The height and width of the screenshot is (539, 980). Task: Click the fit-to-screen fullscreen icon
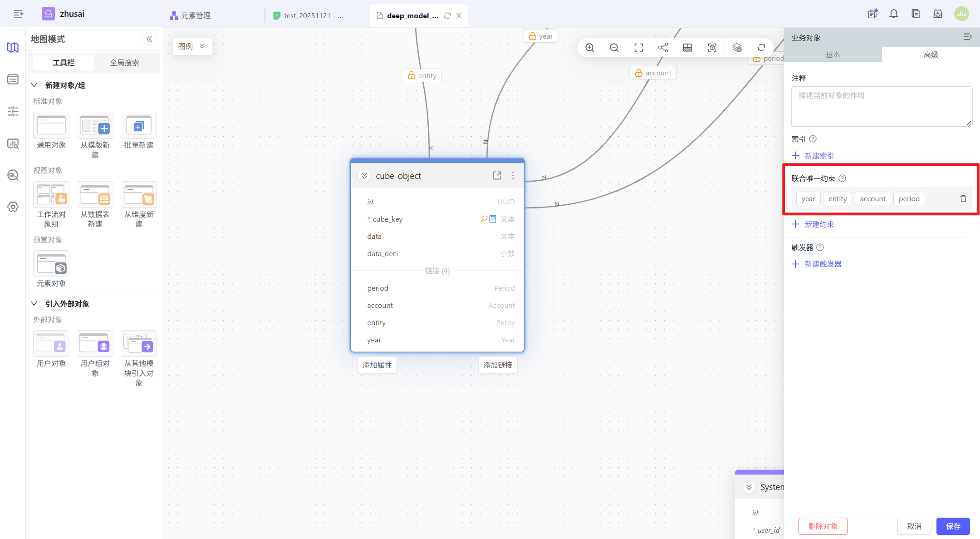pyautogui.click(x=638, y=48)
